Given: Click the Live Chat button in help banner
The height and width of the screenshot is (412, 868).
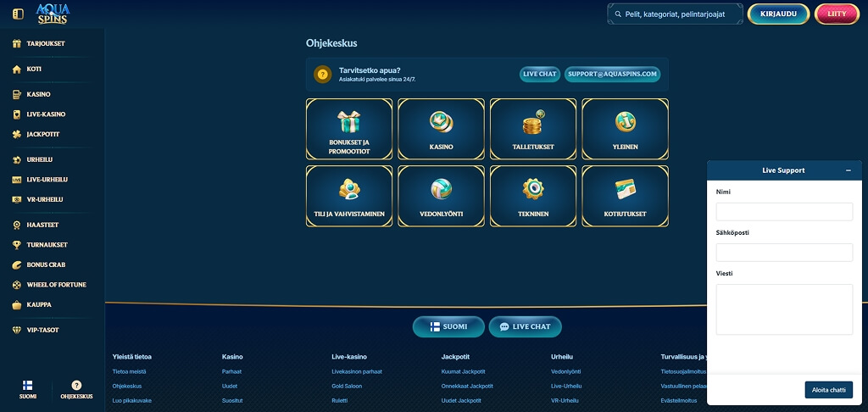Looking at the screenshot, I should click(540, 75).
